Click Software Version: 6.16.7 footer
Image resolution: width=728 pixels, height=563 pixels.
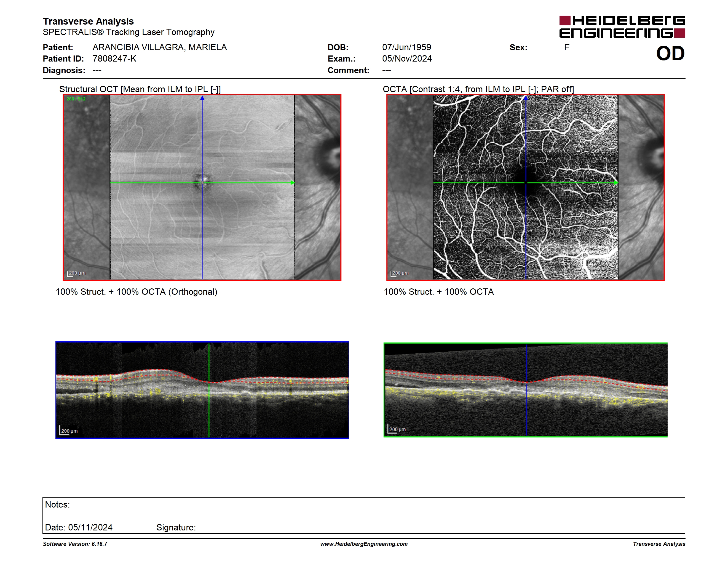[x=75, y=544]
